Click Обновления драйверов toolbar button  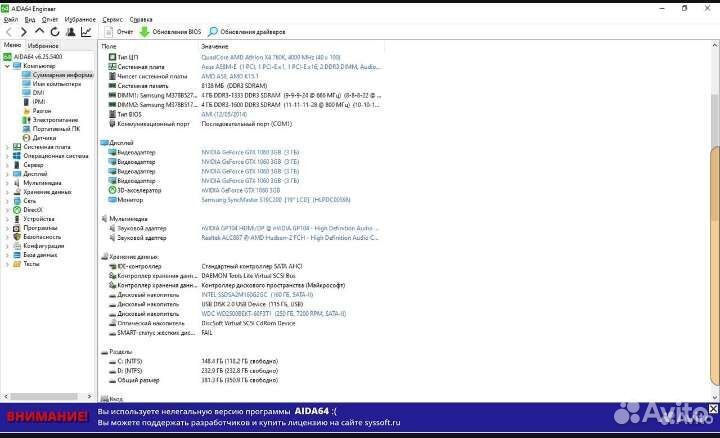(x=247, y=32)
